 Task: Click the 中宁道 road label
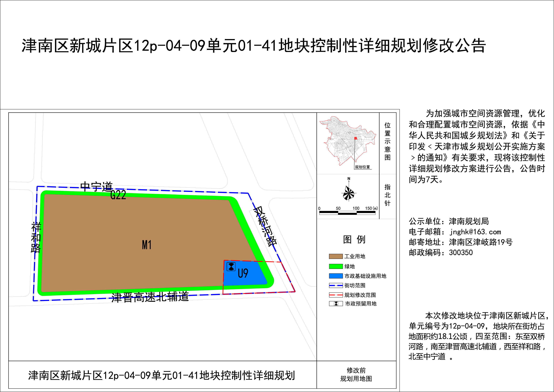[96, 186]
